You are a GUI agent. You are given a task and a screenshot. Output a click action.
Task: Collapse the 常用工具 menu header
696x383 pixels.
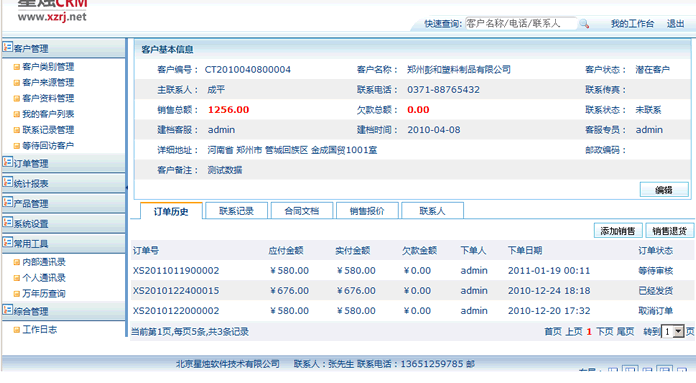coord(63,243)
